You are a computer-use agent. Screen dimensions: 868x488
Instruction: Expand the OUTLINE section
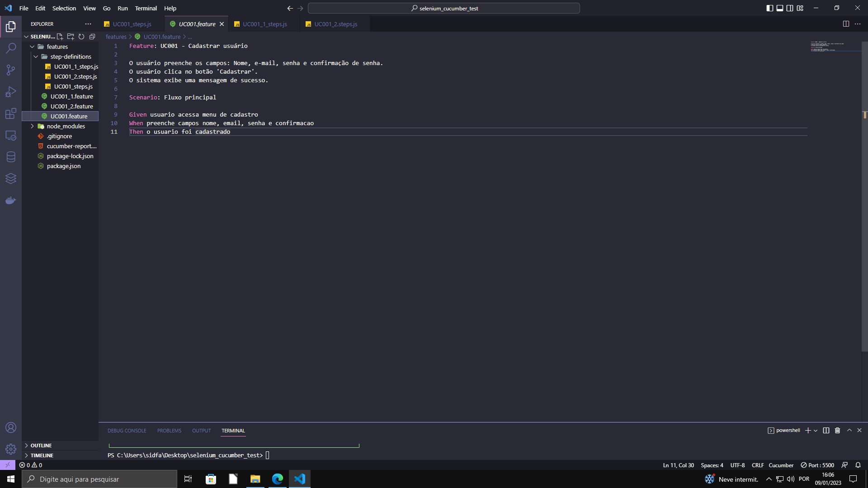41,446
